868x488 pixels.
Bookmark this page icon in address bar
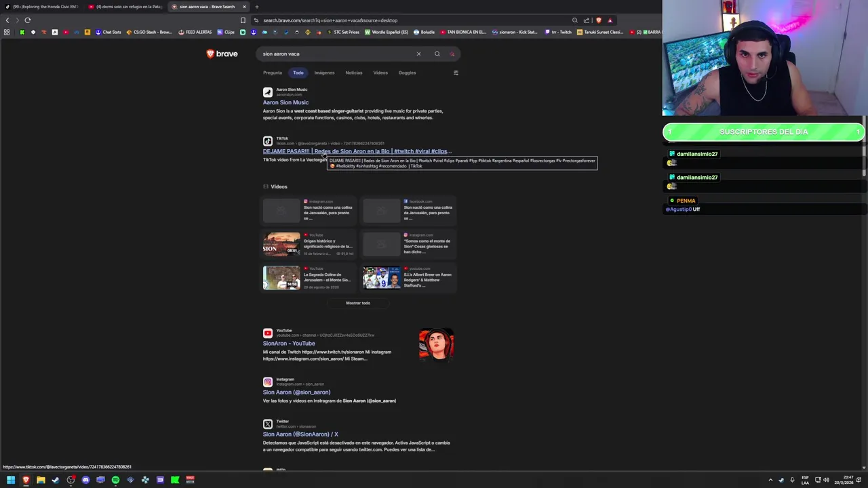[x=243, y=20]
